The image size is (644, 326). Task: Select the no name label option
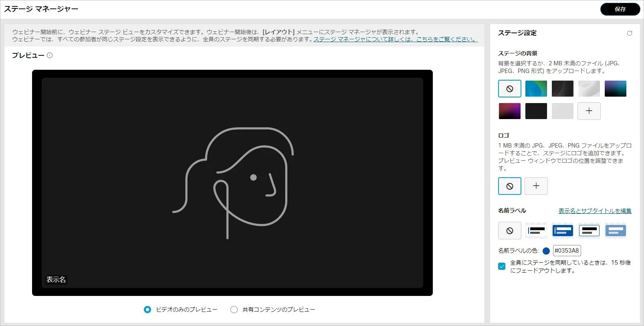click(x=509, y=231)
